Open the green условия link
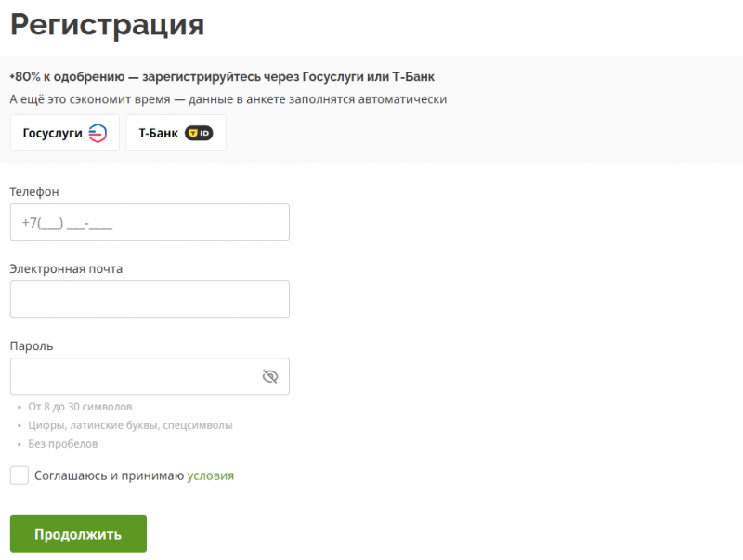Screen dimensions: 743x560 [x=211, y=475]
